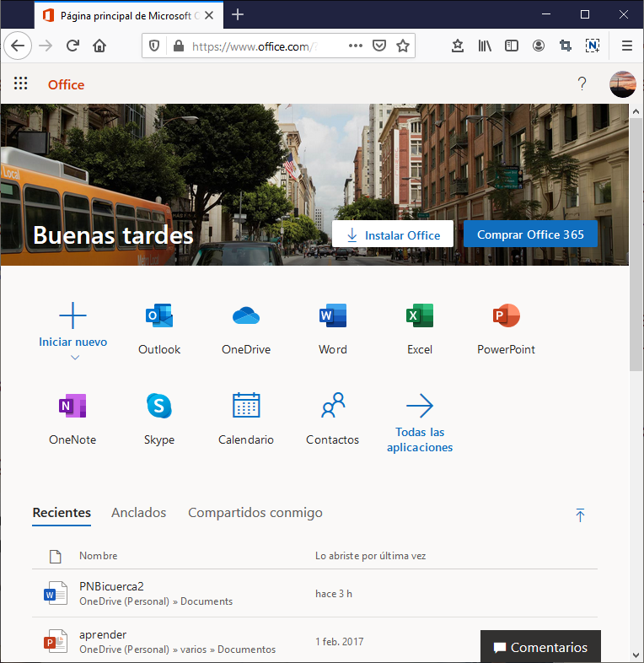The image size is (644, 663).
Task: Minimize the Firefox window
Action: (546, 14)
